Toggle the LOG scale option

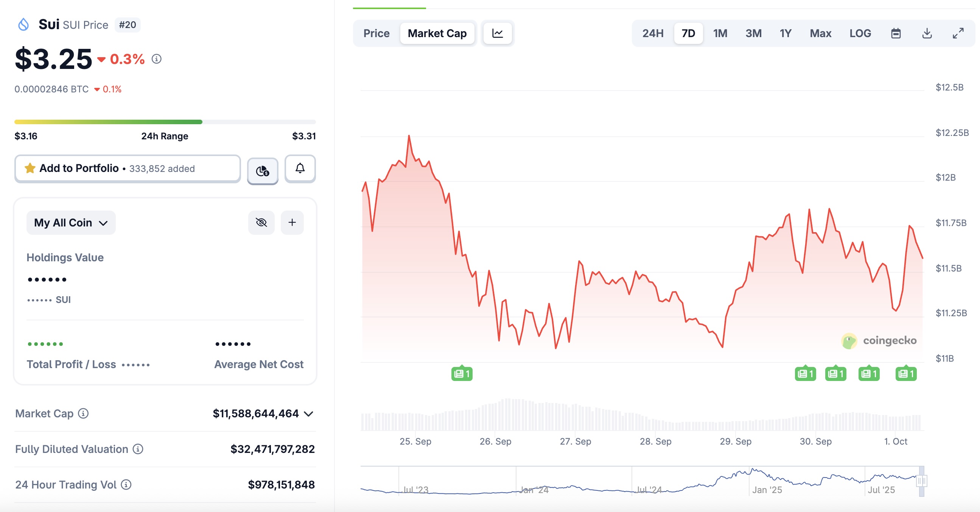pyautogui.click(x=860, y=33)
